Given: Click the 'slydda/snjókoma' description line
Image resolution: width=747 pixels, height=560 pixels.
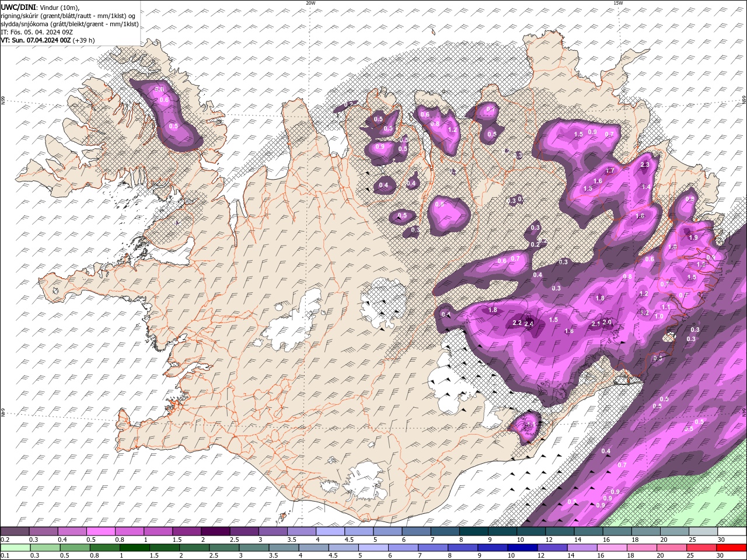Looking at the screenshot, I should click(69, 24).
